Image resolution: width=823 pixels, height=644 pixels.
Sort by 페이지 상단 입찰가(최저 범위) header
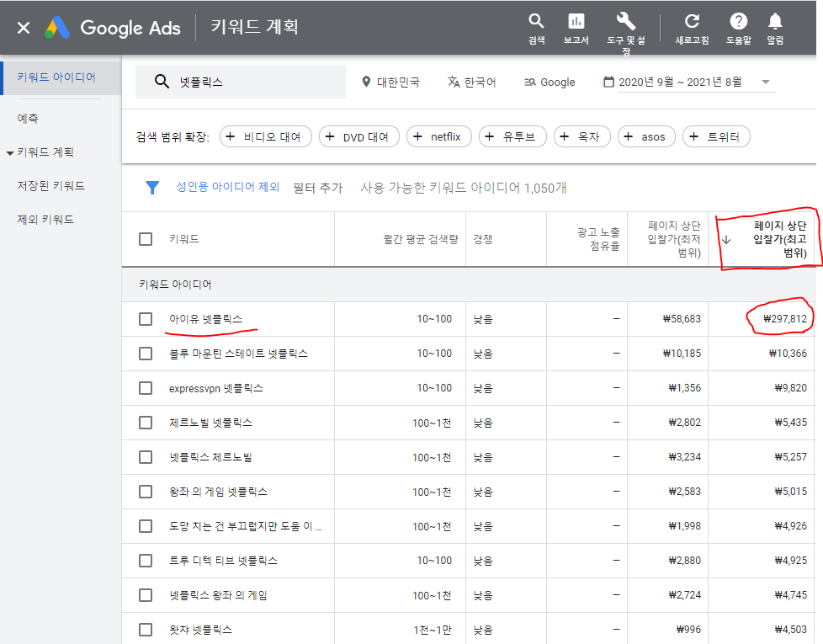coord(674,239)
